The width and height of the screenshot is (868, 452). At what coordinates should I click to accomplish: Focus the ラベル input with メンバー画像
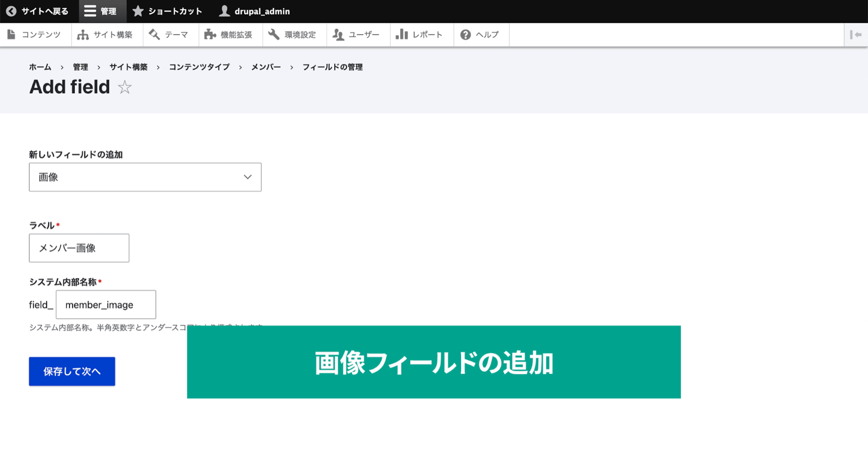(79, 248)
